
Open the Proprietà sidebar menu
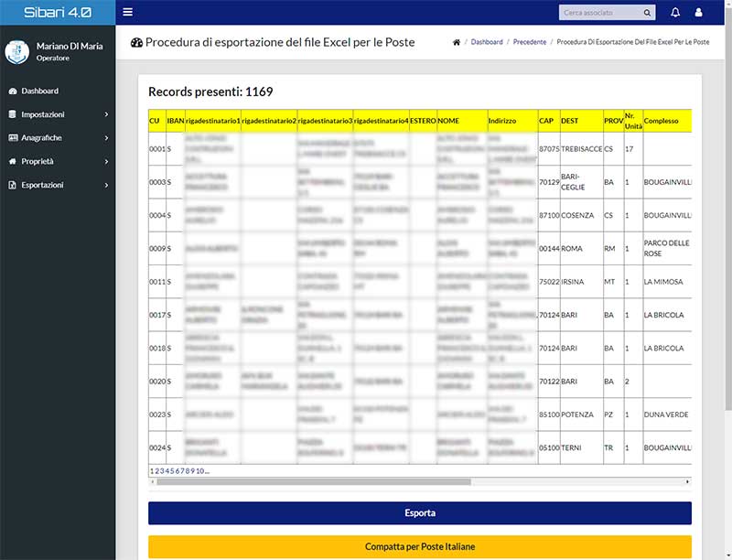tap(58, 161)
